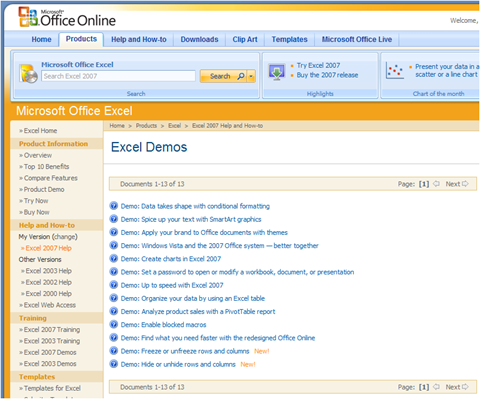Viewport: 480px width, 399px height.
Task: Open Excel 2003 Help in the sidebar
Action: point(49,271)
